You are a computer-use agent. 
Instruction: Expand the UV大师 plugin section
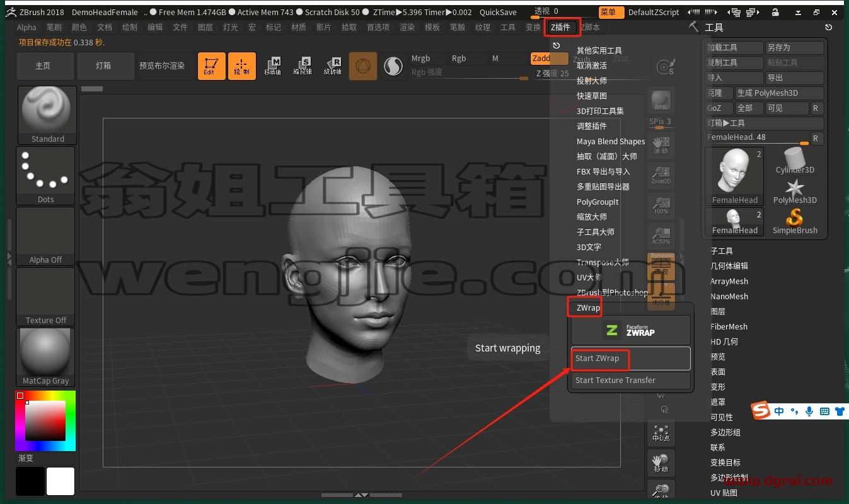click(x=589, y=277)
